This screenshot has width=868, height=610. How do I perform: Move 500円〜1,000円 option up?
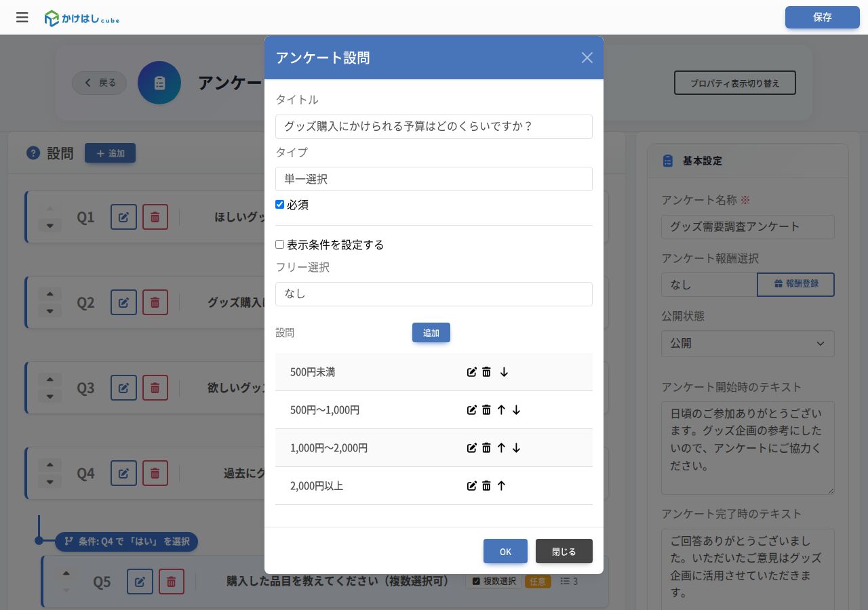click(x=501, y=410)
